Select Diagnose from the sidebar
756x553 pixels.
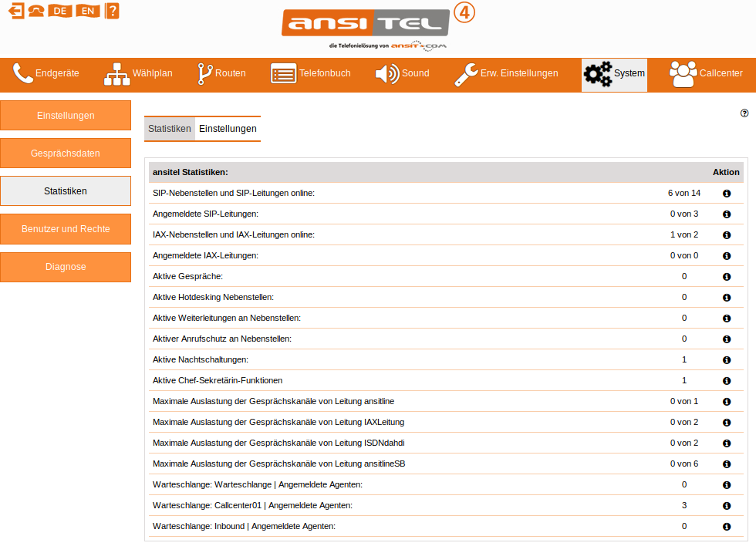[66, 267]
